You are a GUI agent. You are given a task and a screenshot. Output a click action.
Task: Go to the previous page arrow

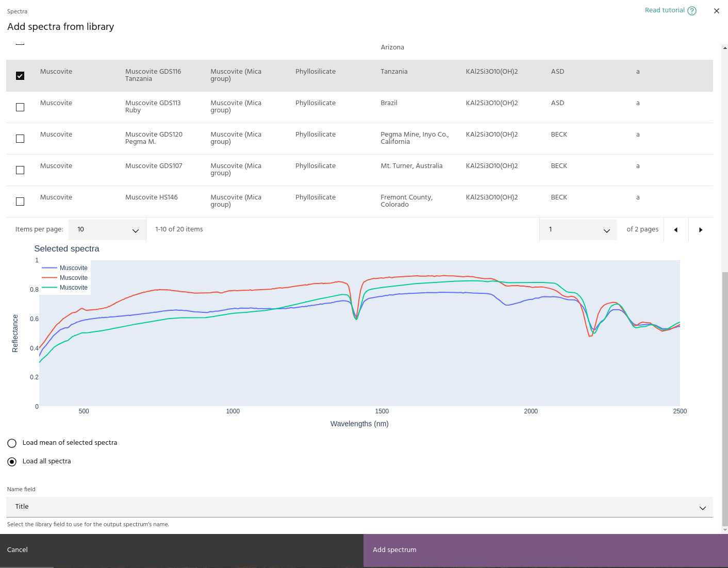coord(675,230)
